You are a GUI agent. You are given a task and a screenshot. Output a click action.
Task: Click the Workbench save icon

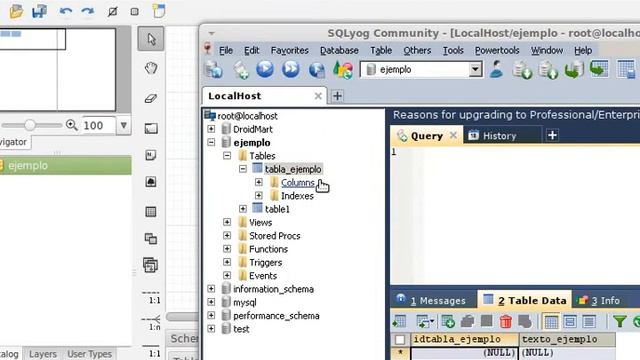click(40, 11)
